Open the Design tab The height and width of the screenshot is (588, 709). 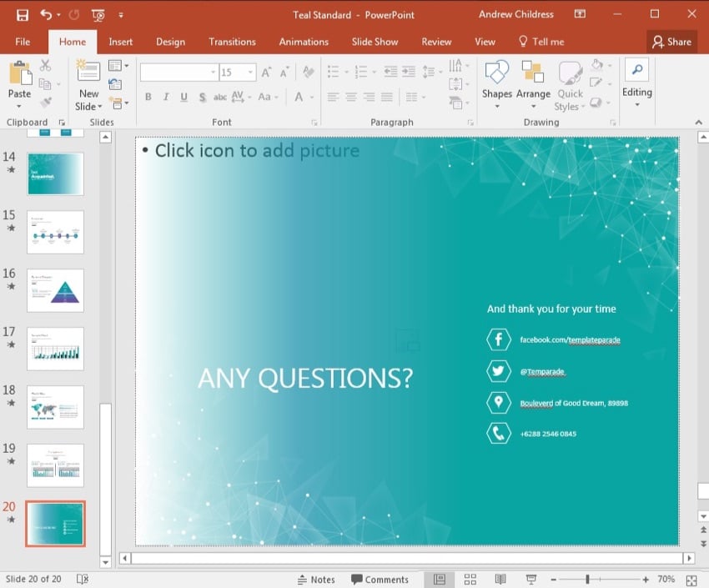pyautogui.click(x=170, y=42)
